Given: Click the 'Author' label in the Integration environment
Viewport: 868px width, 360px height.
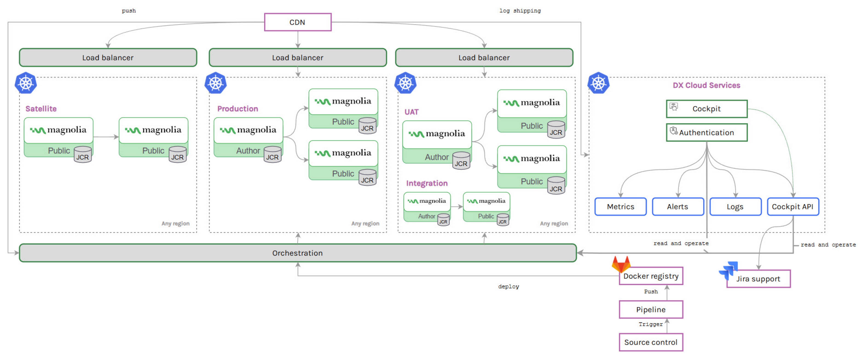Looking at the screenshot, I should pyautogui.click(x=427, y=216).
